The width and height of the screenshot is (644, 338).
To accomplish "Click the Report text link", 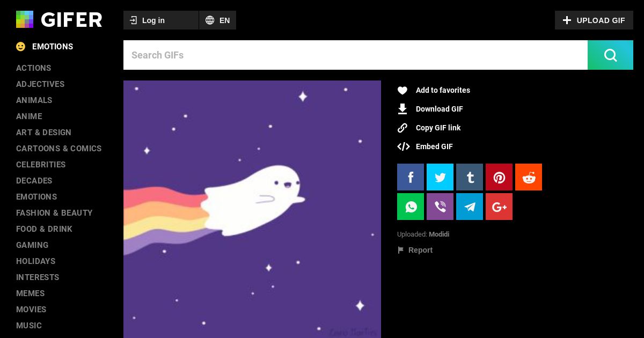I will point(420,250).
